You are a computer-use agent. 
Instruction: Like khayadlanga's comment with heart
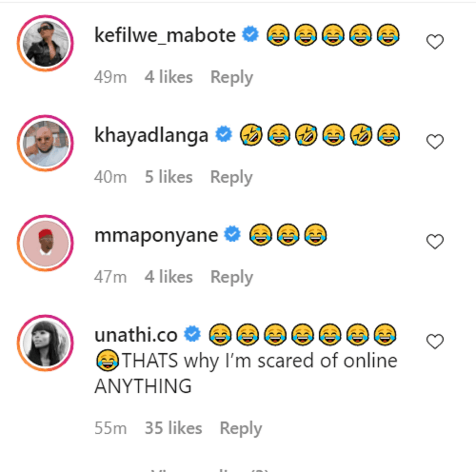435,142
